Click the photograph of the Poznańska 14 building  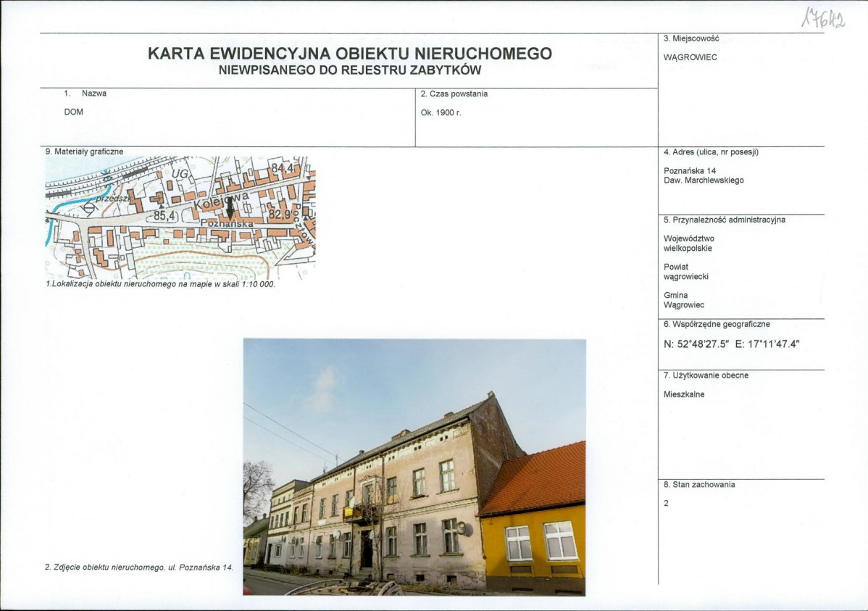click(414, 467)
